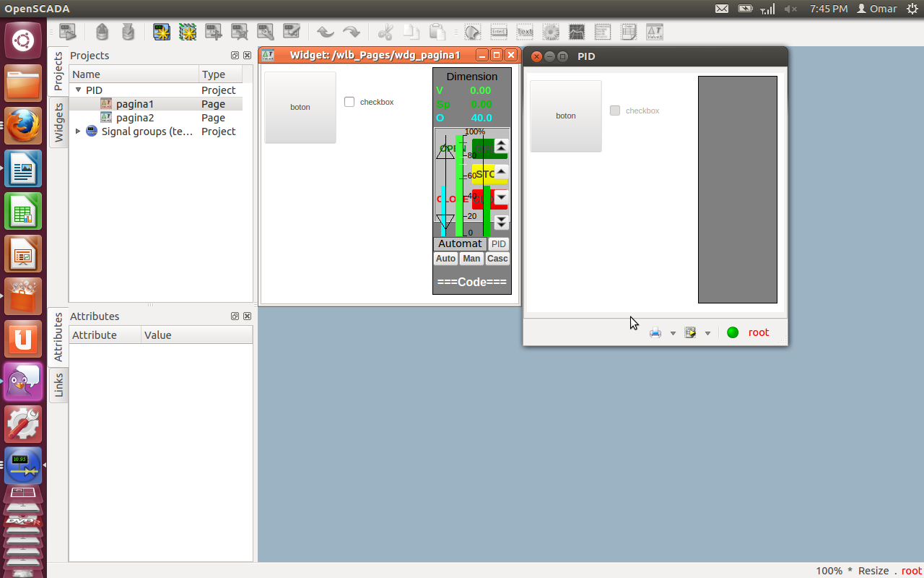Click the Load from DB icon
Image resolution: width=924 pixels, height=578 pixels.
pyautogui.click(x=102, y=32)
